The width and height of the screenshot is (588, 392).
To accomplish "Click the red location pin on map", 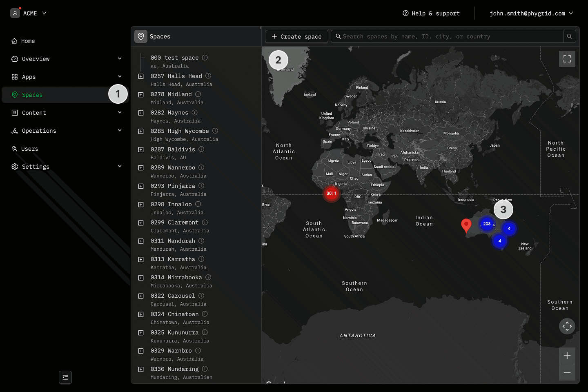I will click(466, 225).
